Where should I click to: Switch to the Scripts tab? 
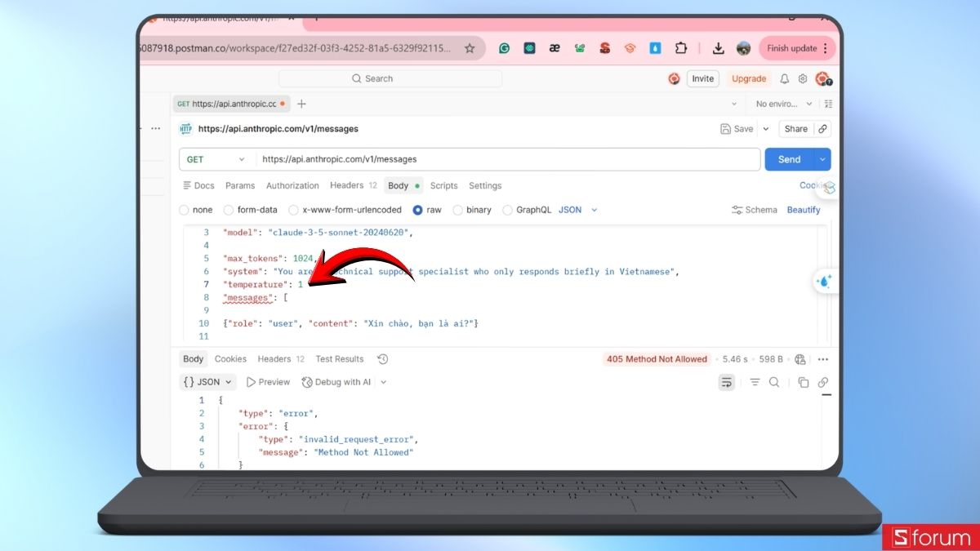444,186
